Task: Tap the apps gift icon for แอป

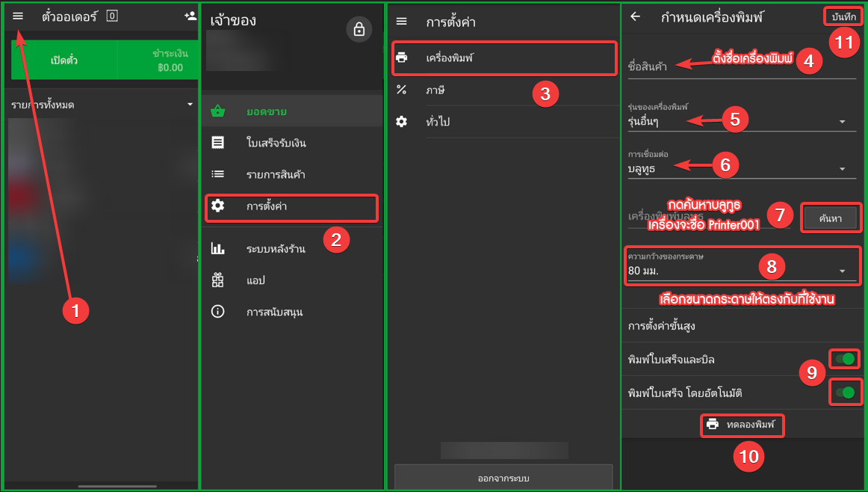Action: 218,280
